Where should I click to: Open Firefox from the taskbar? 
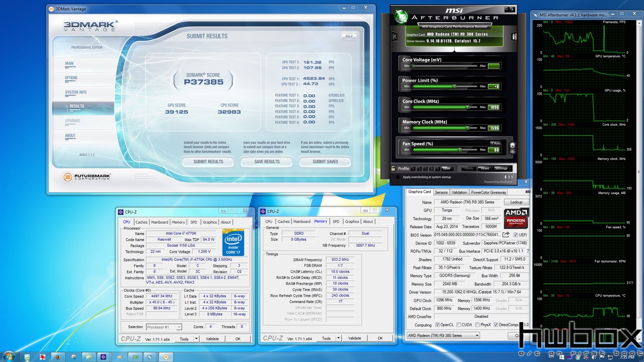(57, 356)
